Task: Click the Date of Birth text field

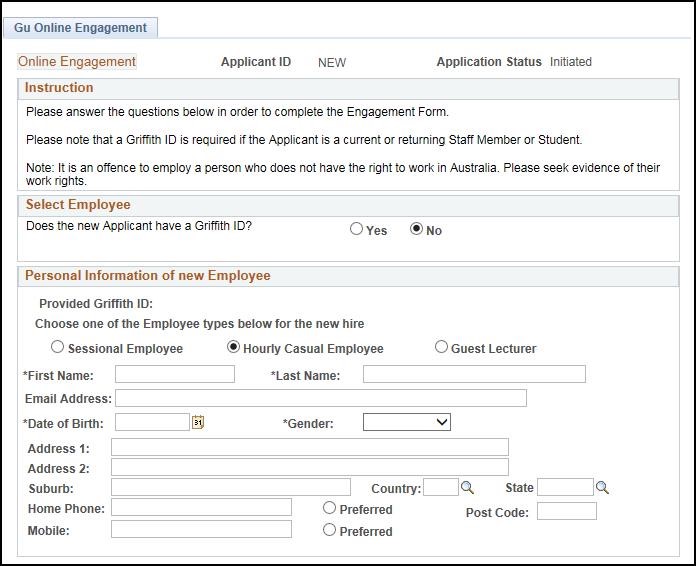Action: point(152,423)
